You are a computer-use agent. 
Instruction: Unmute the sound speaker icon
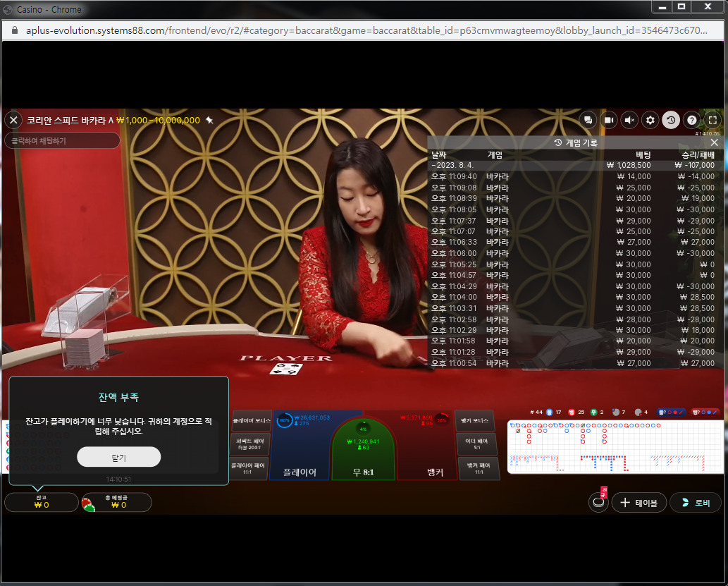[629, 121]
